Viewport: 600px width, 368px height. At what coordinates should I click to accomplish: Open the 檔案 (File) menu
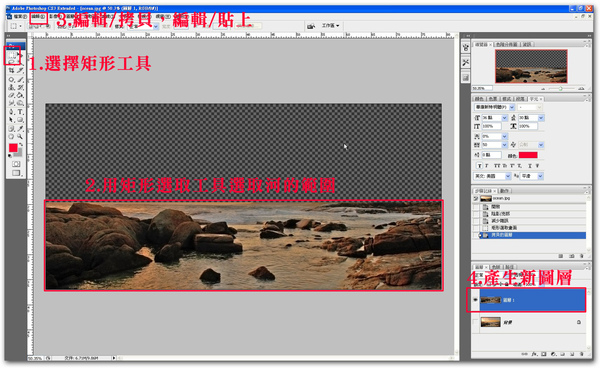[20, 16]
